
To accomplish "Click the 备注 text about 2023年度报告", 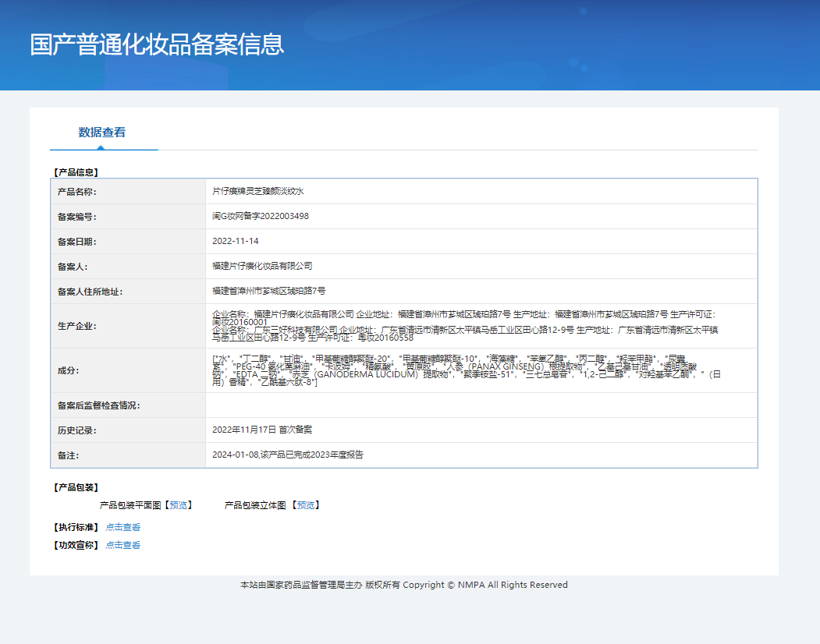I will 288,455.
